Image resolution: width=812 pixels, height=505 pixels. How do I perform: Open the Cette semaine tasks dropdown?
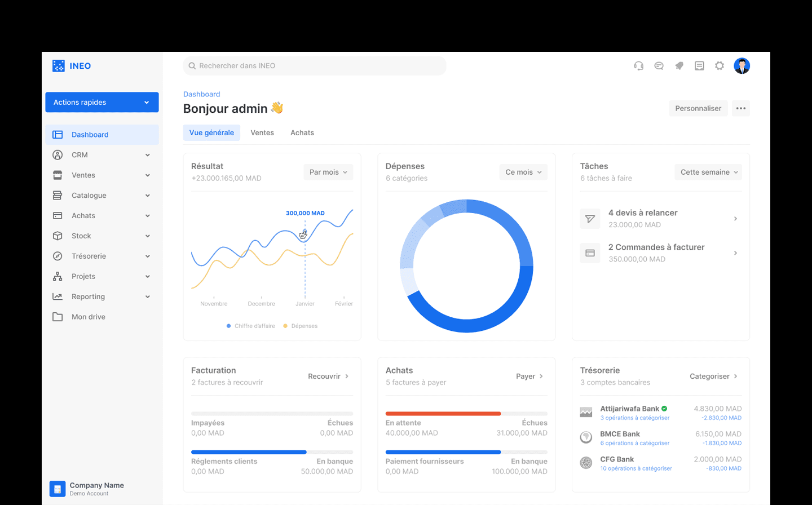[x=708, y=172]
